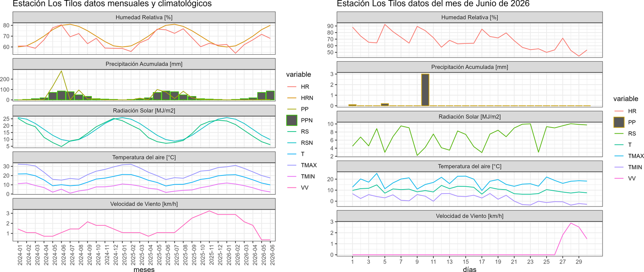Click the 'días' x-axis label
The height and width of the screenshot is (272, 644).
click(470, 269)
